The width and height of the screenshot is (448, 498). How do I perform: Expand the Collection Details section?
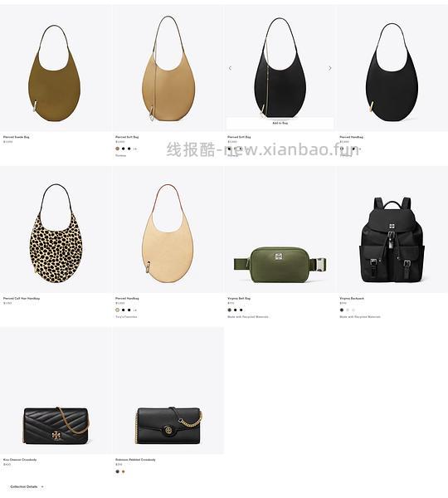27,486
